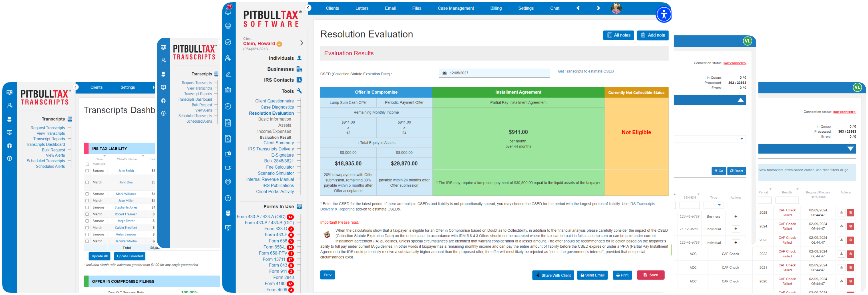Click the person icon beside Individuals
The image size is (868, 295).
[x=299, y=58]
